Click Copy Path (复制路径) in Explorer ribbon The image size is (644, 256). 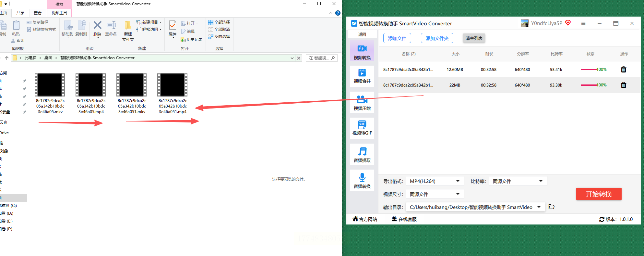pyautogui.click(x=38, y=22)
